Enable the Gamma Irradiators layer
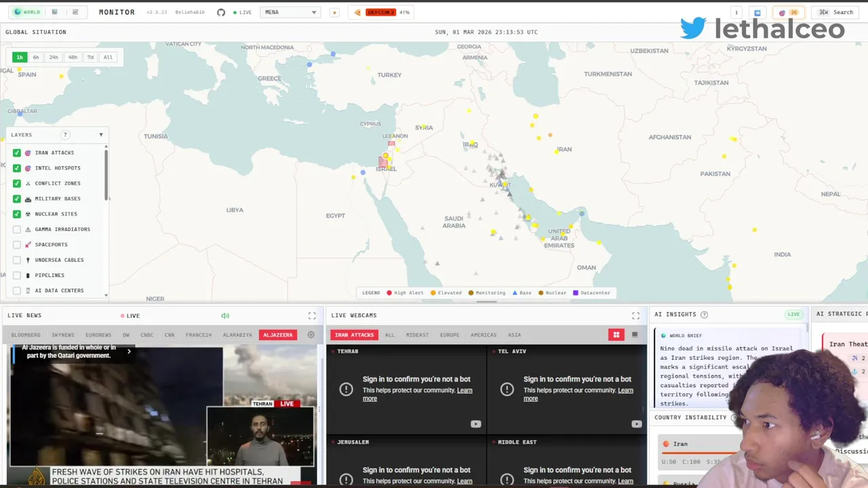 (17, 229)
